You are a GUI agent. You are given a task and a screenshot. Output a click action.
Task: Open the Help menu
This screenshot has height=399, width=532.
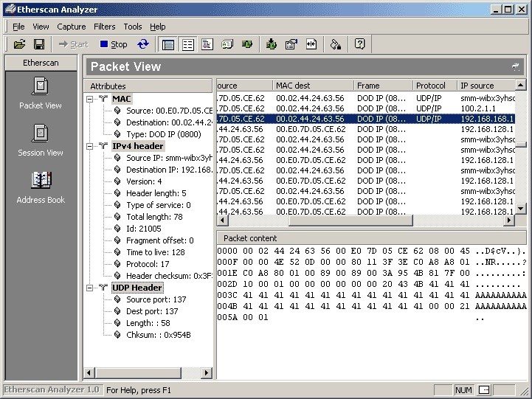(158, 27)
